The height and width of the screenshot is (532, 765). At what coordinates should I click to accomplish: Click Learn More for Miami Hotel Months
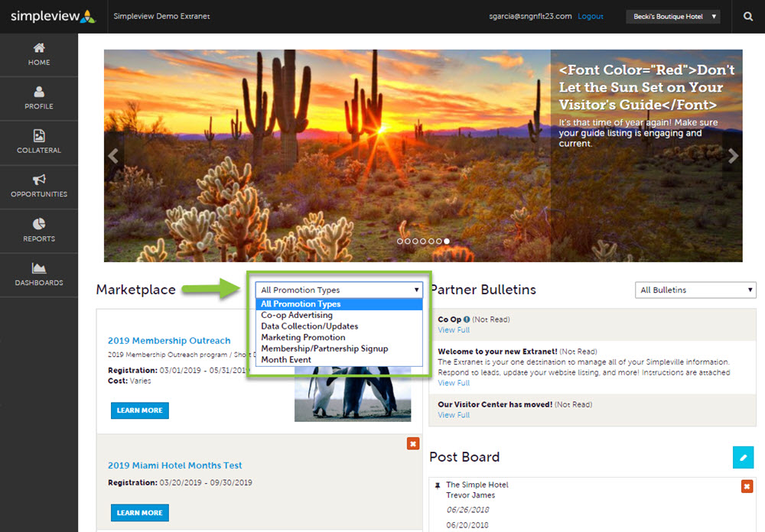tap(139, 512)
